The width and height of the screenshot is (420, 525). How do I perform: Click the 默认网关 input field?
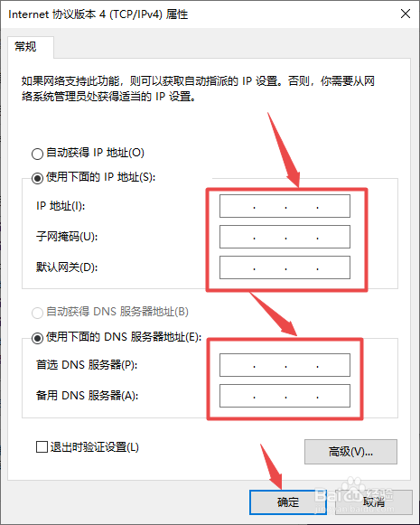coord(285,267)
